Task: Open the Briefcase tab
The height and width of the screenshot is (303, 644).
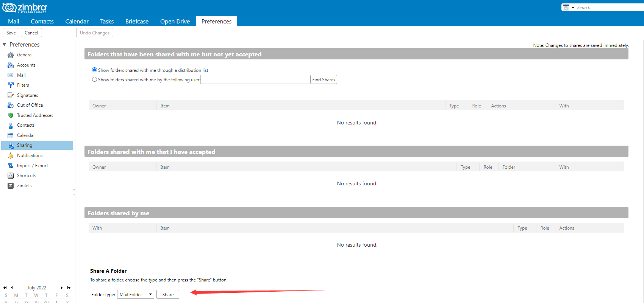Action: 137,22
